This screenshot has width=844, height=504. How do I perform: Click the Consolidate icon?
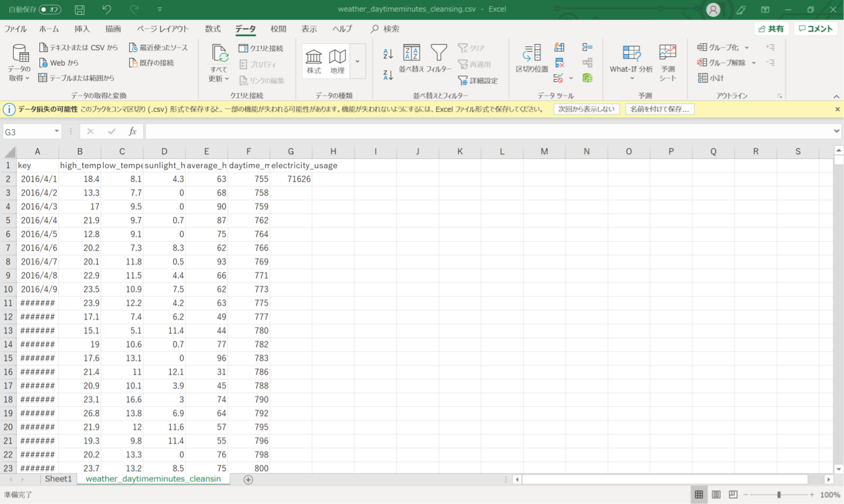(x=587, y=47)
